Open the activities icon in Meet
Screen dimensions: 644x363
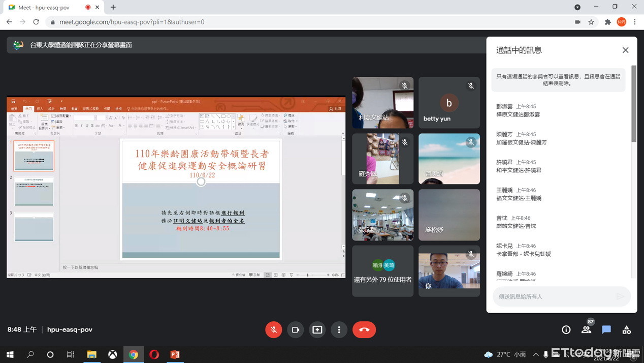(626, 330)
